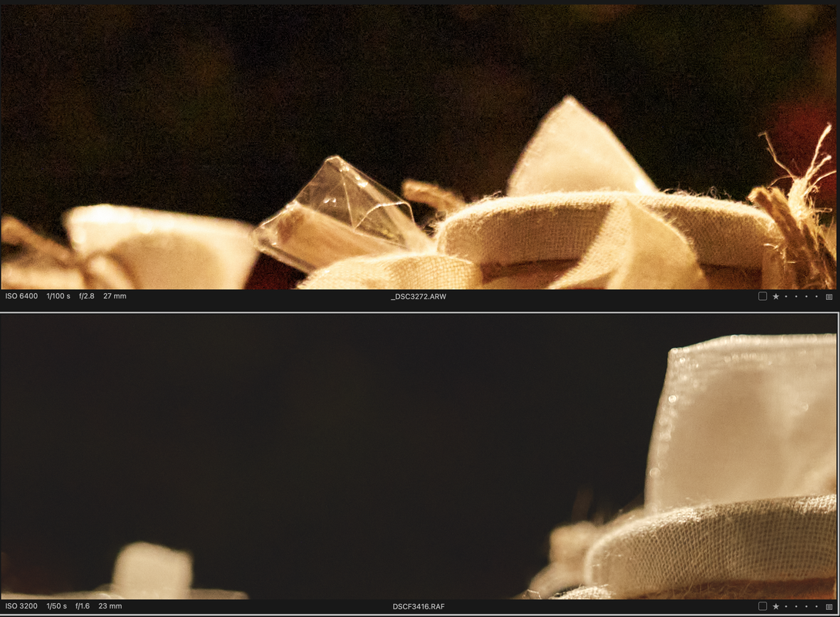Screen dimensions: 840x617
Task: Set one-star rating on _DSC3272.ARW
Action: (776, 296)
